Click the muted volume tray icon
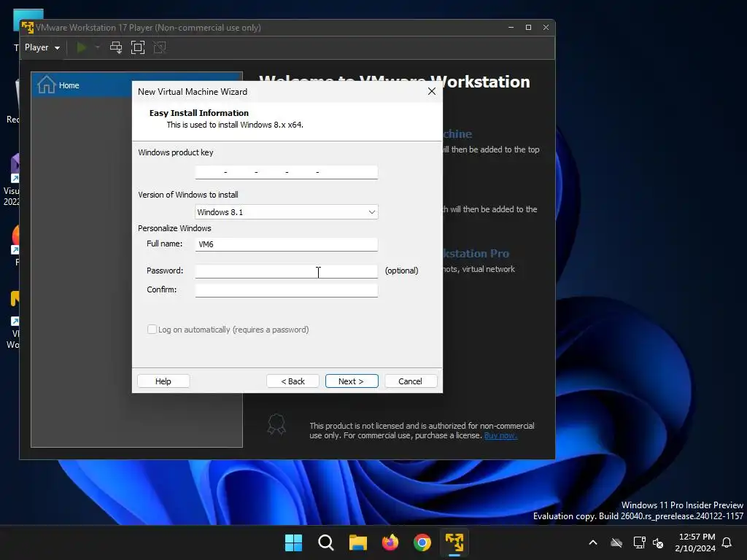The width and height of the screenshot is (747, 560). tap(659, 542)
